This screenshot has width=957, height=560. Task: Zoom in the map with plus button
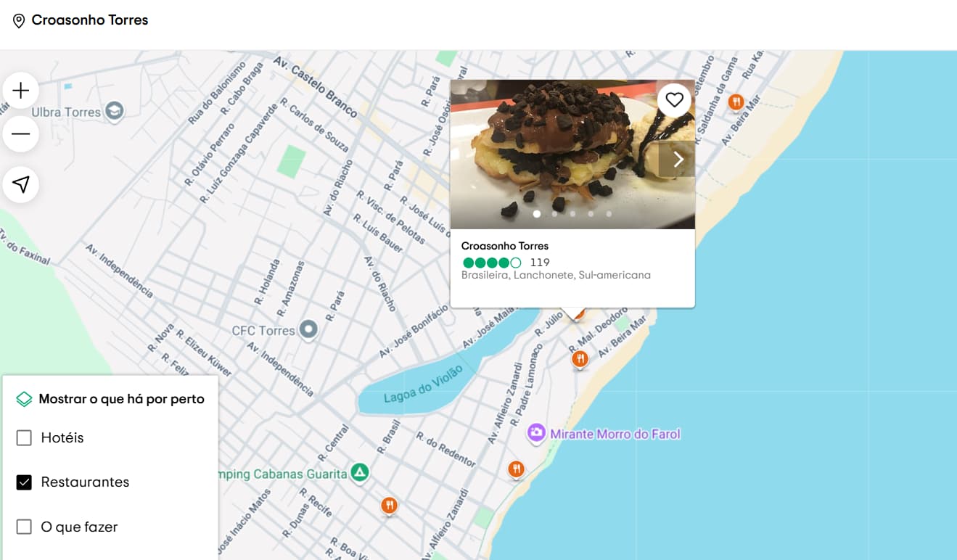21,90
